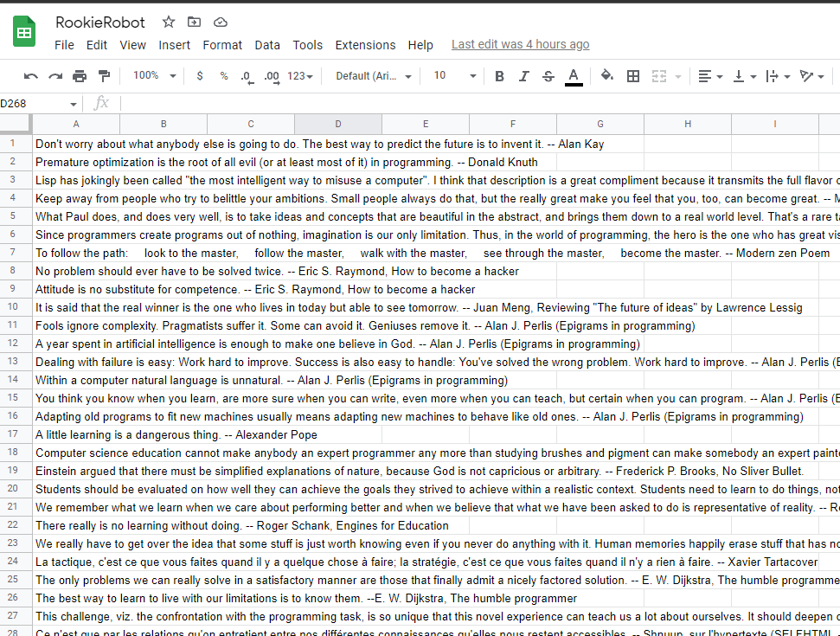The height and width of the screenshot is (636, 840).
Task: Open the Format menu
Action: pos(222,45)
